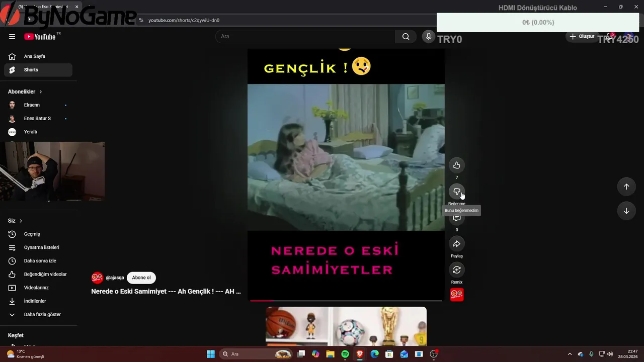Screen dimensions: 644x362
Task: Click the Abone ol subscribe button
Action: click(141, 278)
